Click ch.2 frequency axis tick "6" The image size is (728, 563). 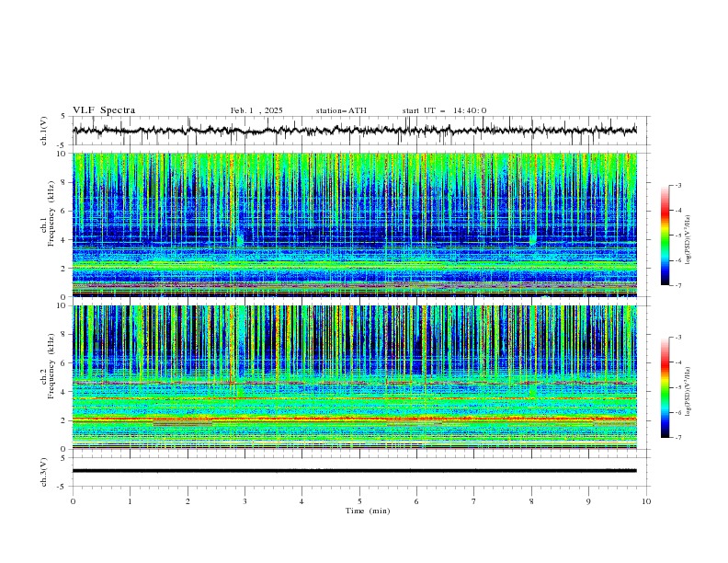coord(64,363)
